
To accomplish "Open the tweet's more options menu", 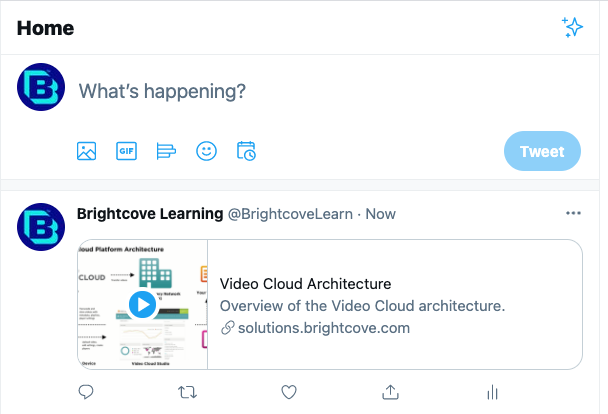I will (573, 213).
